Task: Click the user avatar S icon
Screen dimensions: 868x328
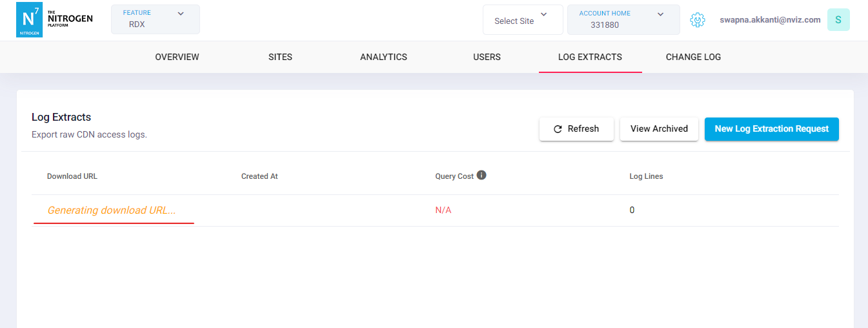Action: click(x=838, y=20)
